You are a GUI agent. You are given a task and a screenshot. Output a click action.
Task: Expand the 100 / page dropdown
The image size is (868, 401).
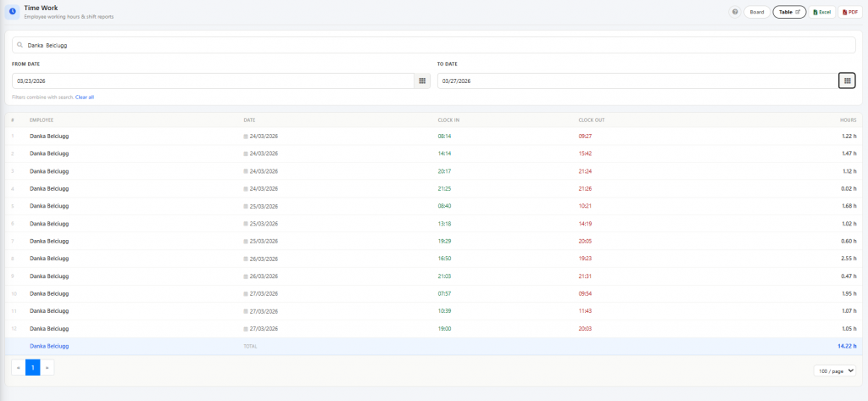835,371
